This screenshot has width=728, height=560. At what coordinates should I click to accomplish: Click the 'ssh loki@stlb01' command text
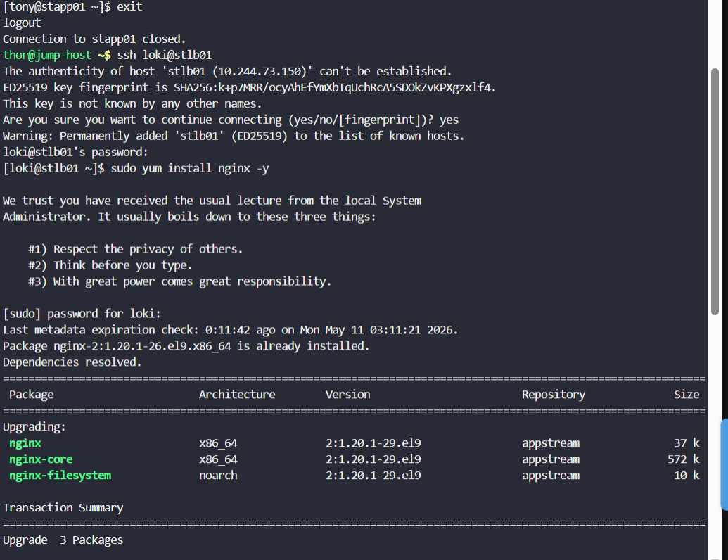tap(165, 56)
